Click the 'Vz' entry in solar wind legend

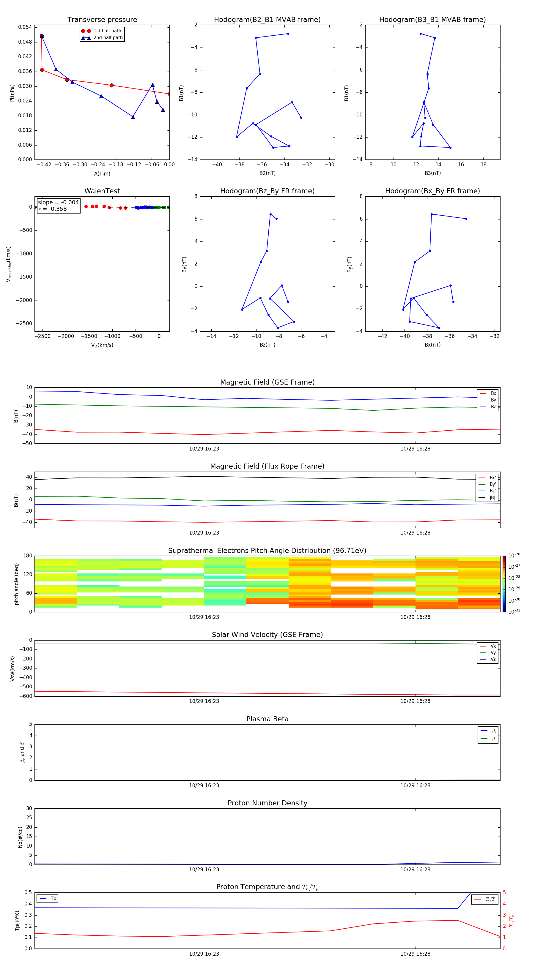click(488, 659)
